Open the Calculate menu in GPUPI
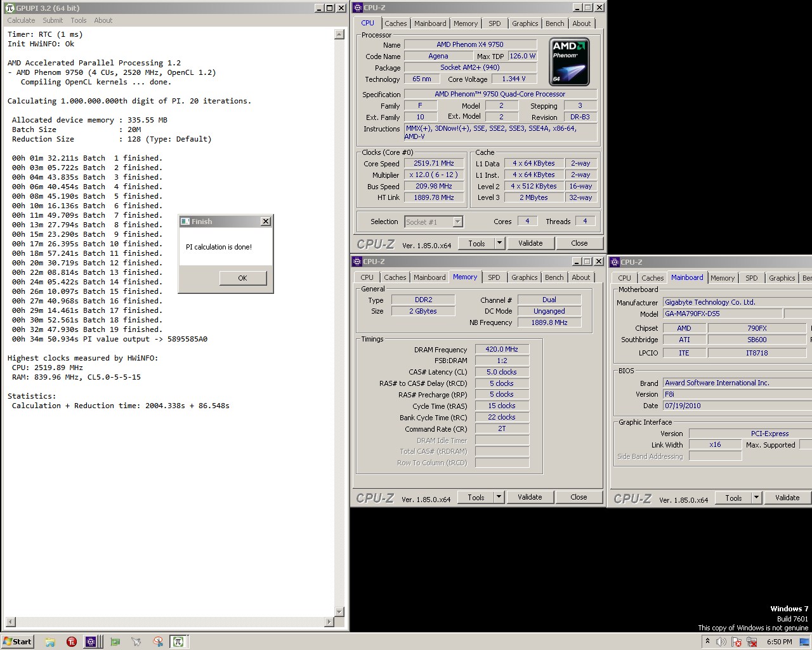The image size is (812, 650). point(21,20)
